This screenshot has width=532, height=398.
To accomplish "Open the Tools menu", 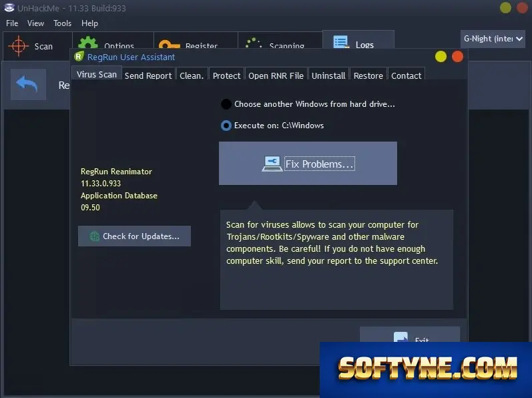I will [x=63, y=23].
